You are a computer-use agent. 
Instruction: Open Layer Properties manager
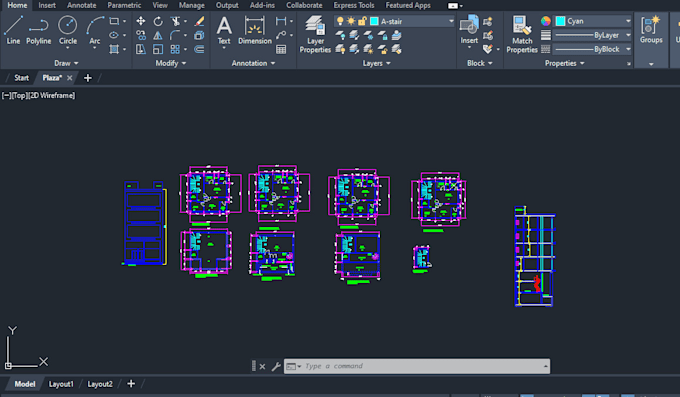(x=315, y=34)
